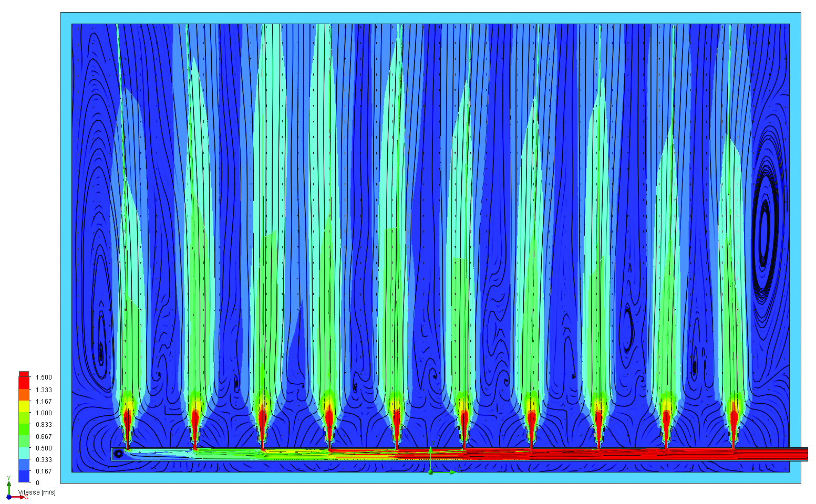Select the green model coordinate system origin
Screen dimensions: 816x504
pyautogui.click(x=430, y=472)
